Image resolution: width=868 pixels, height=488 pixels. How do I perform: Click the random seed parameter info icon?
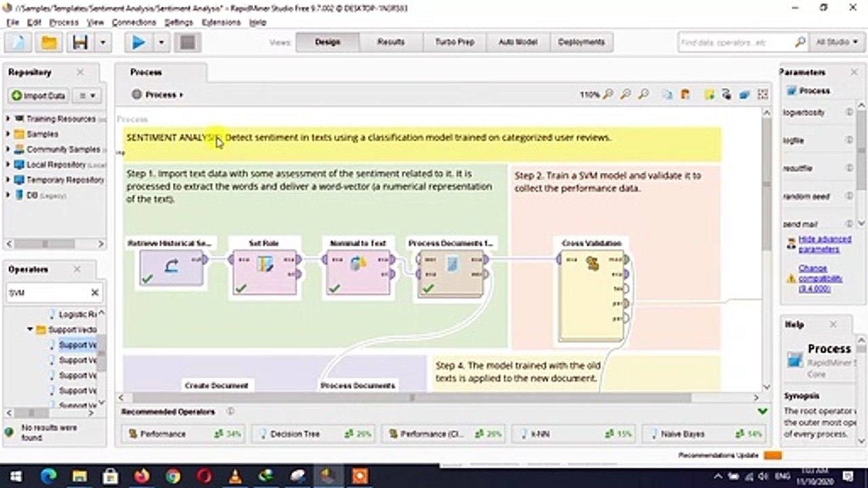coord(849,196)
